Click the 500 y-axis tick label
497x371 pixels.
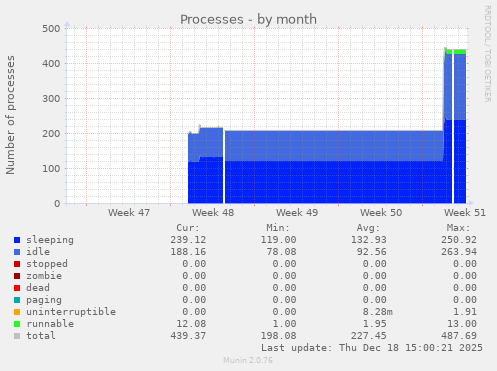click(51, 29)
